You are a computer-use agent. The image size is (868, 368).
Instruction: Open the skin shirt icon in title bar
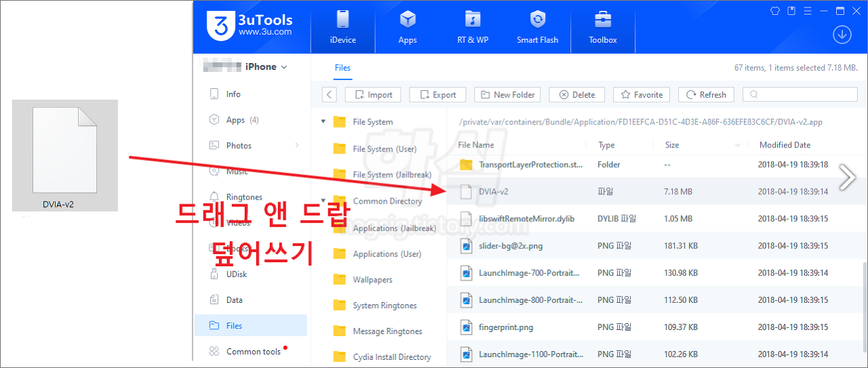coord(776,11)
